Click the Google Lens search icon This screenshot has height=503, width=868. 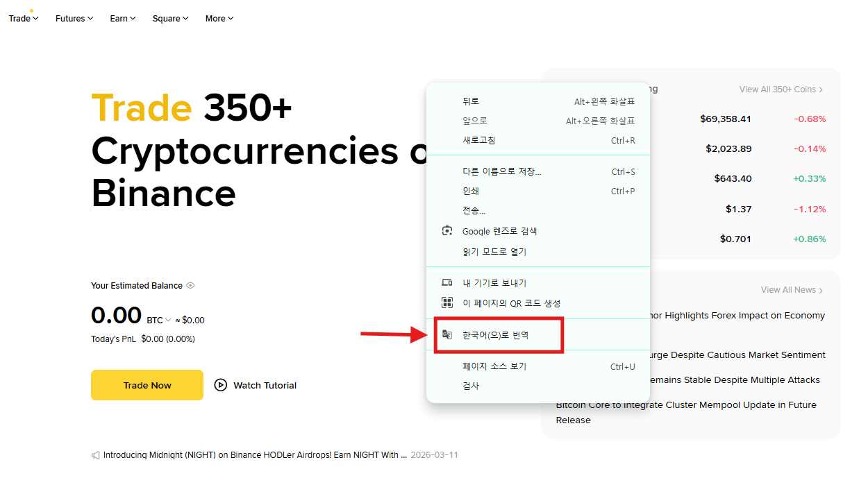(447, 231)
